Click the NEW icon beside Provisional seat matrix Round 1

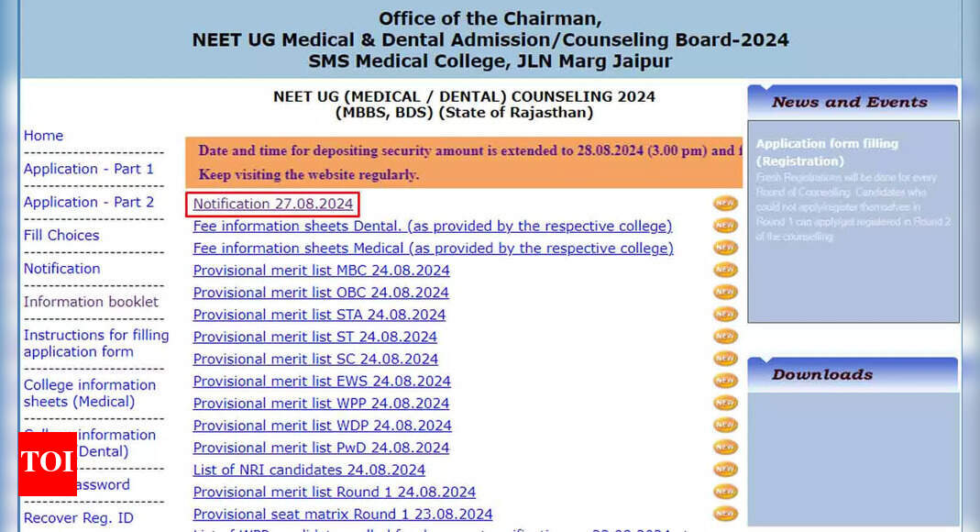[x=724, y=514]
